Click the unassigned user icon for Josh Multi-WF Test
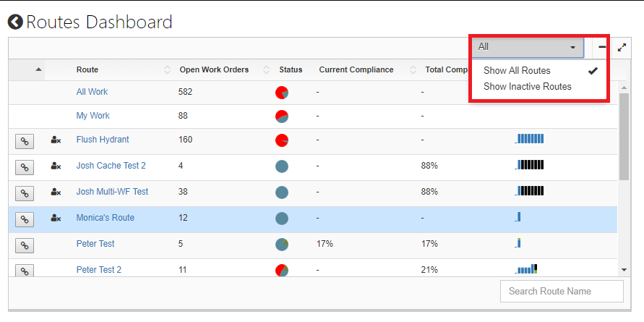The image size is (644, 322). pyautogui.click(x=56, y=192)
